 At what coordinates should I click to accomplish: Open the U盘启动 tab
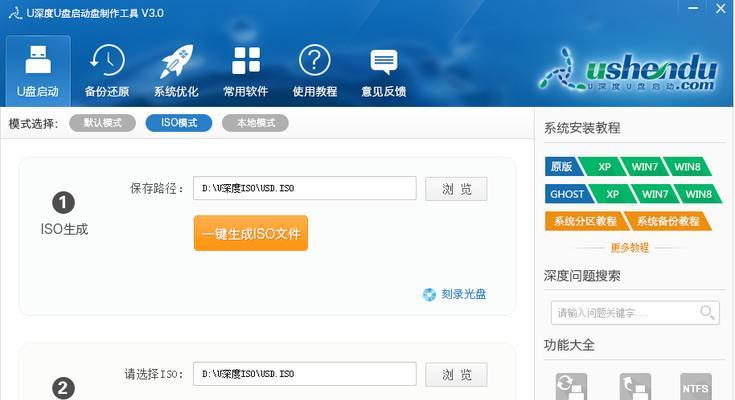coord(38,71)
